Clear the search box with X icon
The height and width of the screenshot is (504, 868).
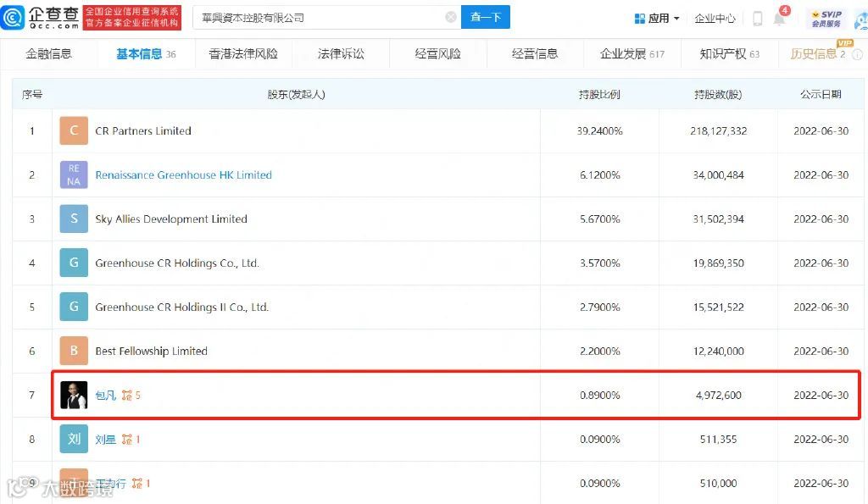(x=451, y=17)
